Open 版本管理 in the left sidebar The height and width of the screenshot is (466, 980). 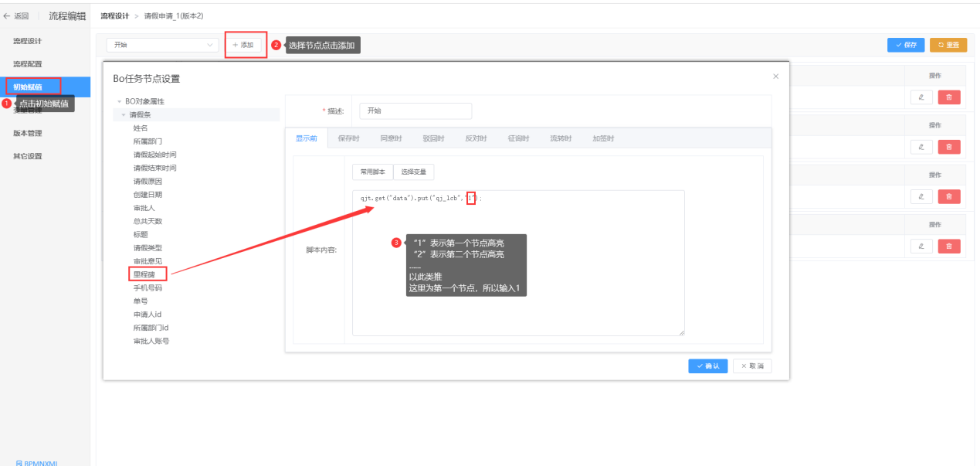coord(28,133)
